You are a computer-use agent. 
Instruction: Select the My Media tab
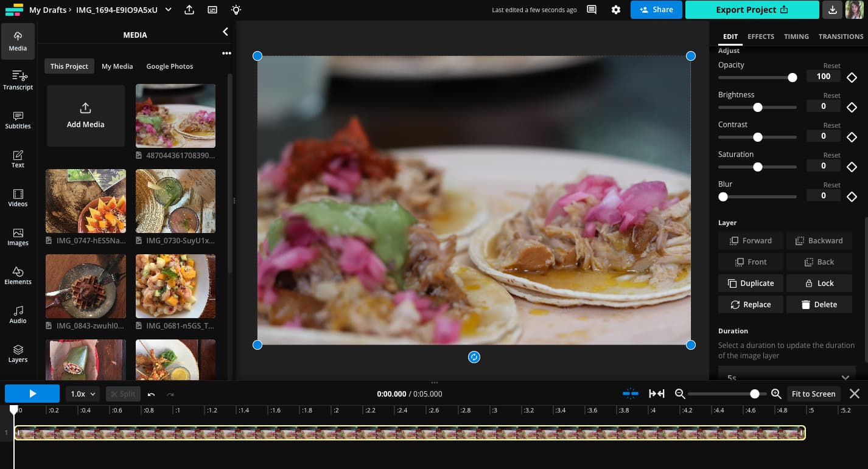click(x=117, y=66)
